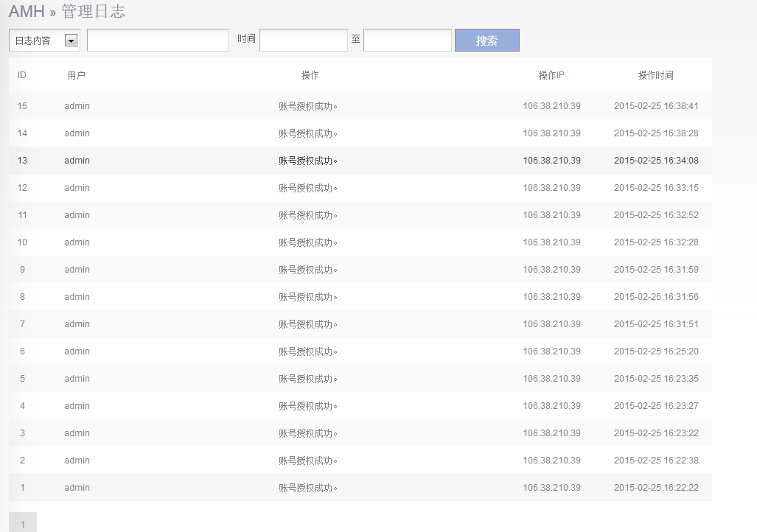The image size is (757, 532).
Task: Click the 操作 column header
Action: point(310,75)
